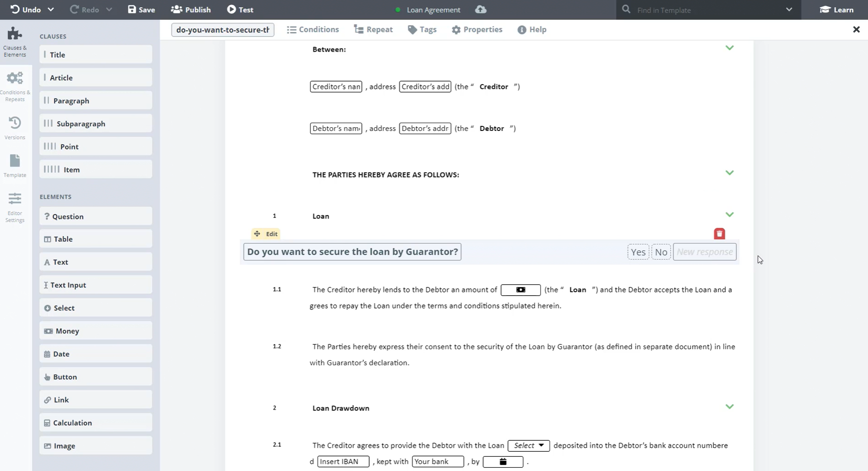The image size is (868, 471).
Task: Click the Creditor's address input
Action: coord(425,87)
